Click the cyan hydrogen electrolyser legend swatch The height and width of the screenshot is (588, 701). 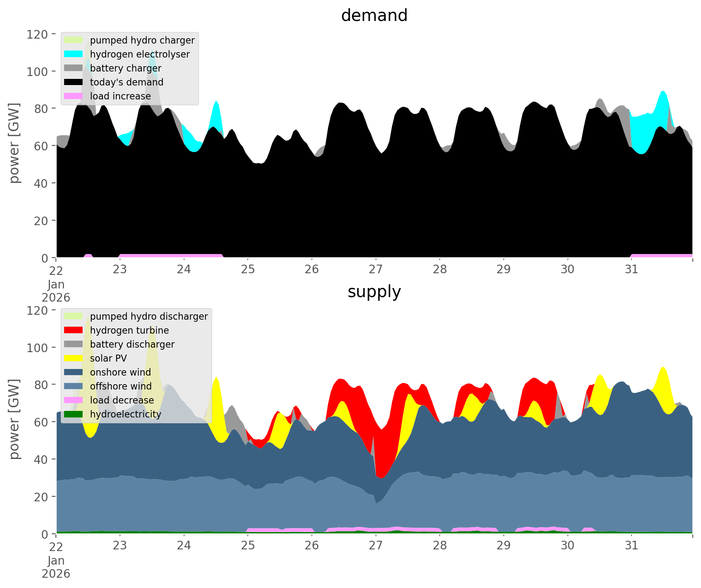[x=74, y=54]
